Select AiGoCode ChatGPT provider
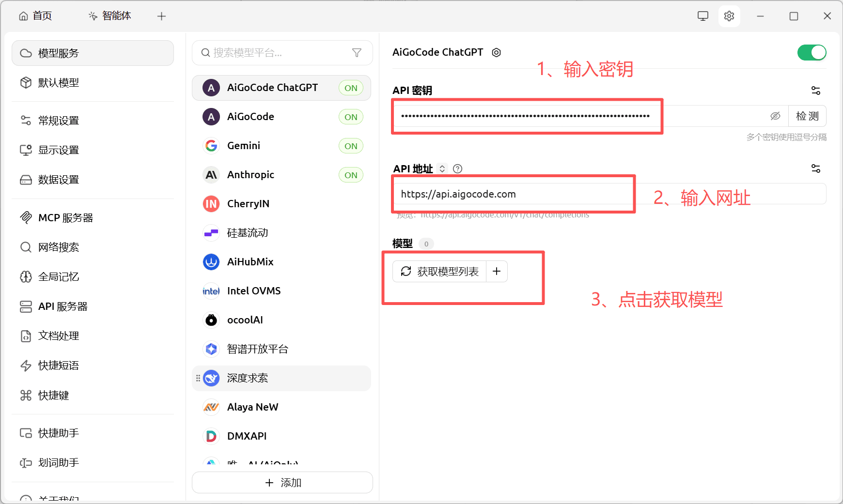 (281, 88)
